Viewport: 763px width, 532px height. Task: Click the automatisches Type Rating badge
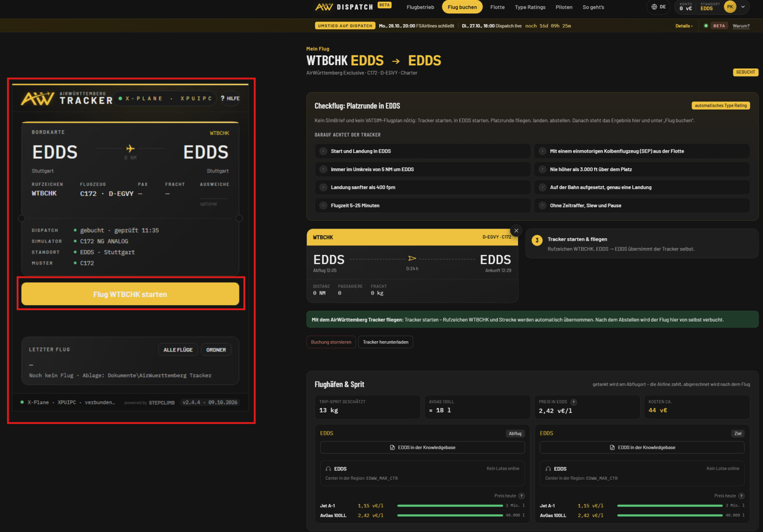tap(721, 105)
